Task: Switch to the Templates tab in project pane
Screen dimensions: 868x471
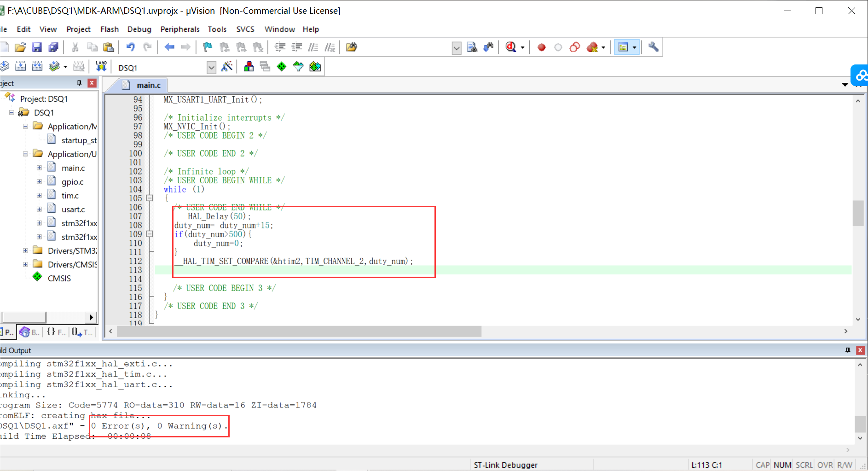Action: [x=82, y=332]
